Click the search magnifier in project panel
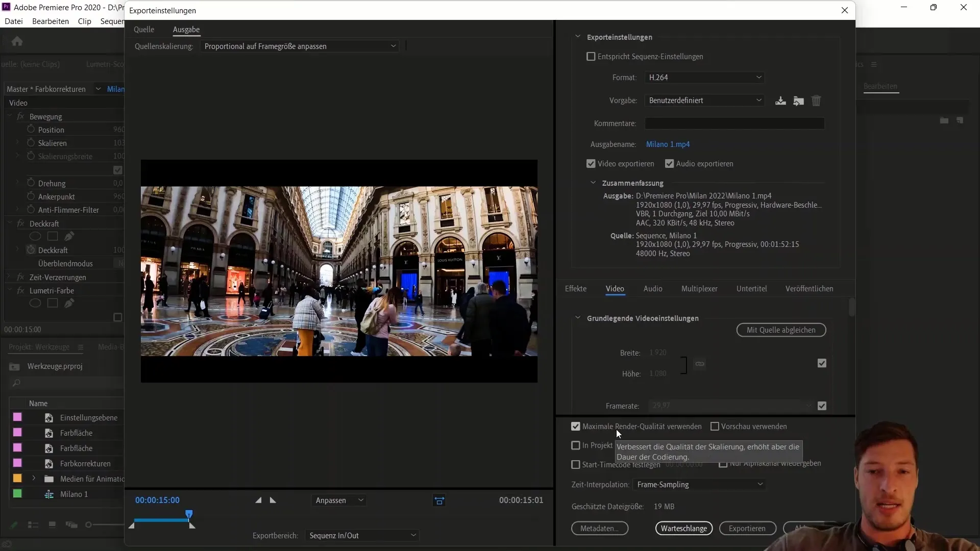 [x=16, y=383]
